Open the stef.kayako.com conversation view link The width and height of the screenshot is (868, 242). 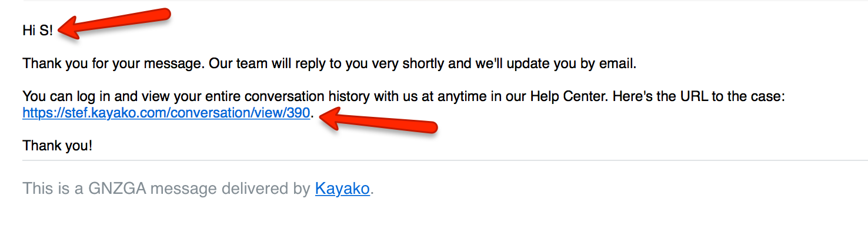[166, 113]
